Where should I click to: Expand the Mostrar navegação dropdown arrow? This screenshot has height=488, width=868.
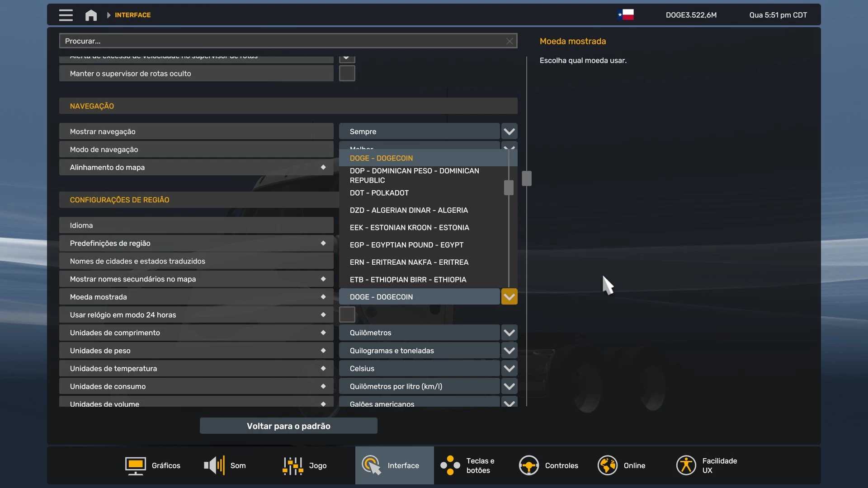tap(509, 131)
